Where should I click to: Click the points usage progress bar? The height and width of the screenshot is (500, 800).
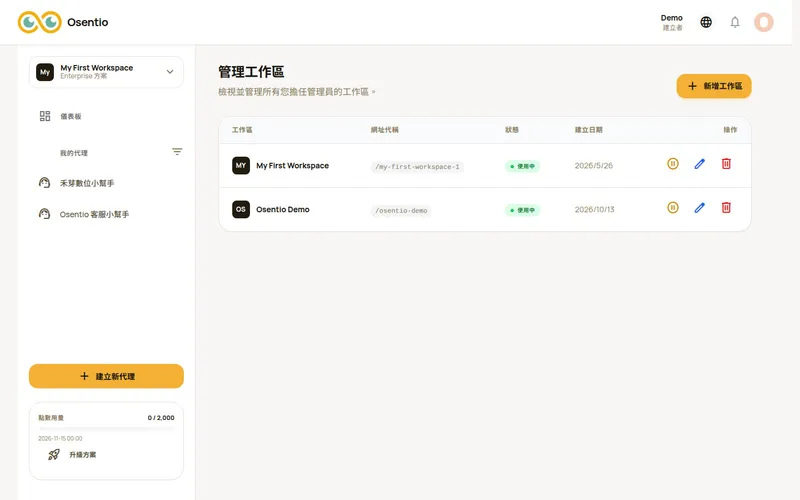106,428
